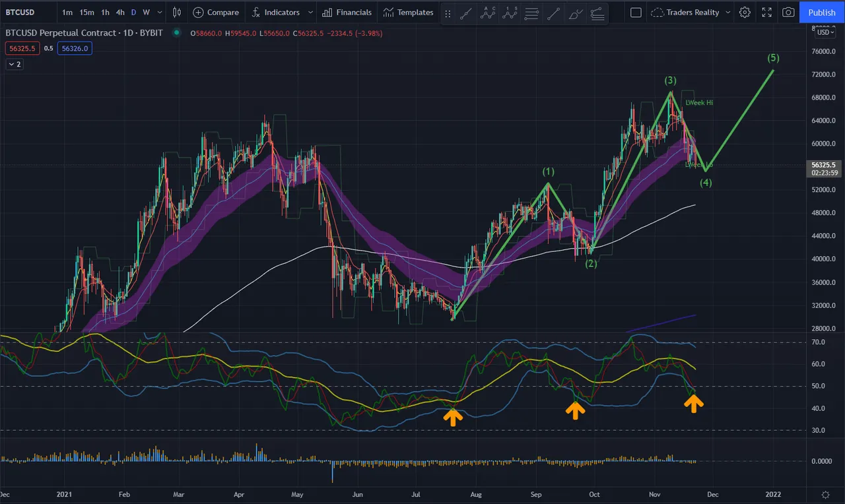This screenshot has height=504, width=845.
Task: Click the wave (5) label on chart
Action: point(773,57)
